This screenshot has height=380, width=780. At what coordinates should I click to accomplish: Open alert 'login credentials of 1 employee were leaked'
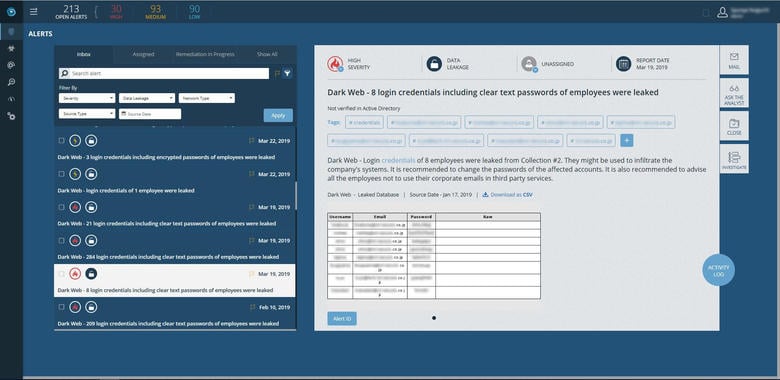click(174, 182)
